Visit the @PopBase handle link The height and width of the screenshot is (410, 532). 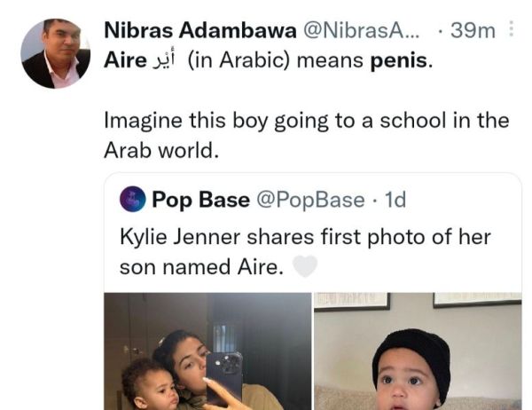(x=310, y=200)
